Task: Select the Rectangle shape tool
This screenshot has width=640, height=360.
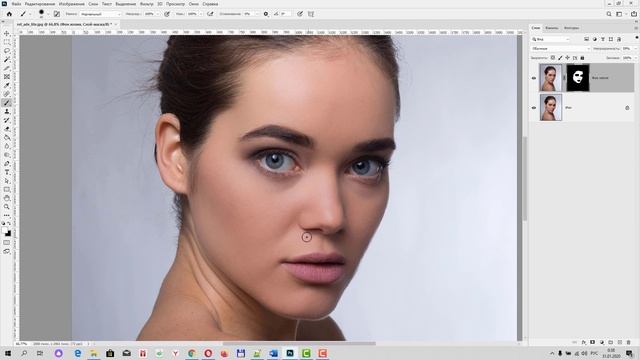Action: coord(7,189)
